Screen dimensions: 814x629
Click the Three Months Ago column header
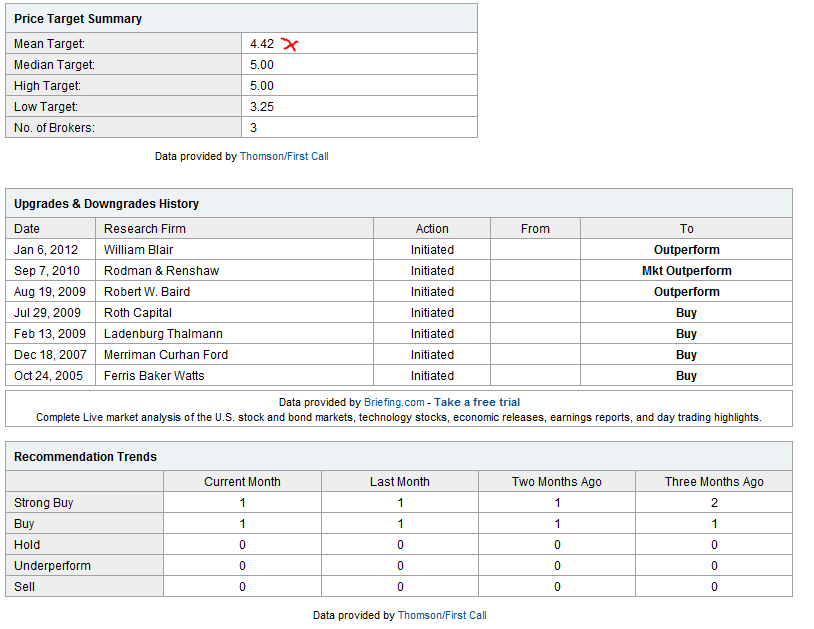click(x=714, y=482)
